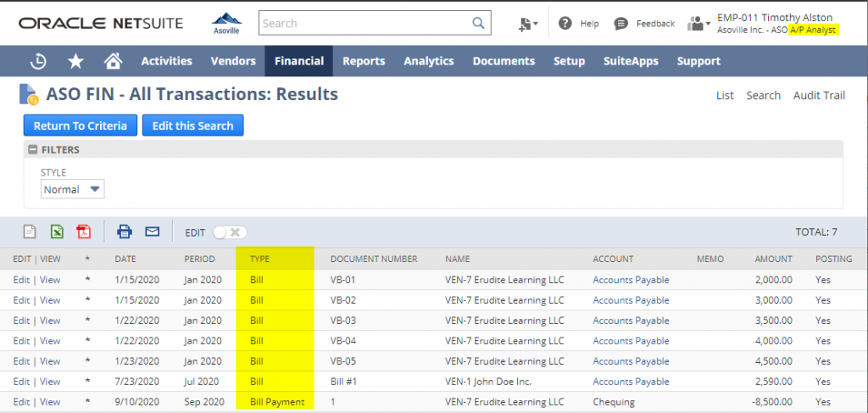Screen dimensions: 868x413
Task: Click Edit for the VB-01 row
Action: (x=21, y=280)
